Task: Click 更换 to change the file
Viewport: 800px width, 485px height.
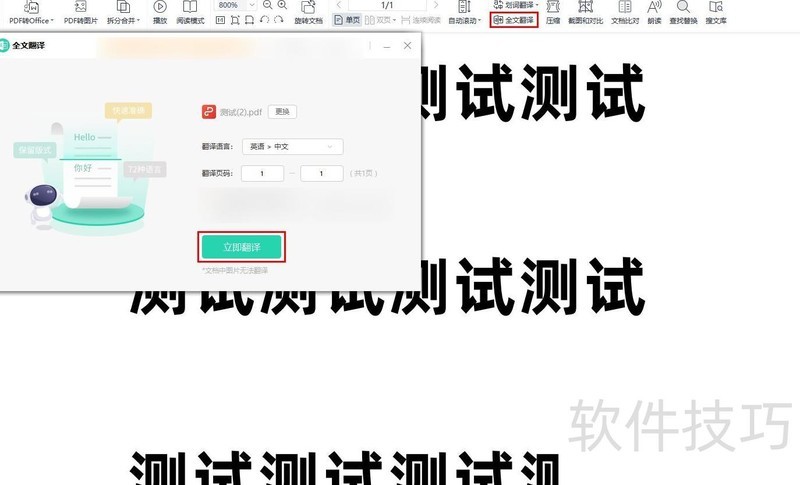Action: 282,112
